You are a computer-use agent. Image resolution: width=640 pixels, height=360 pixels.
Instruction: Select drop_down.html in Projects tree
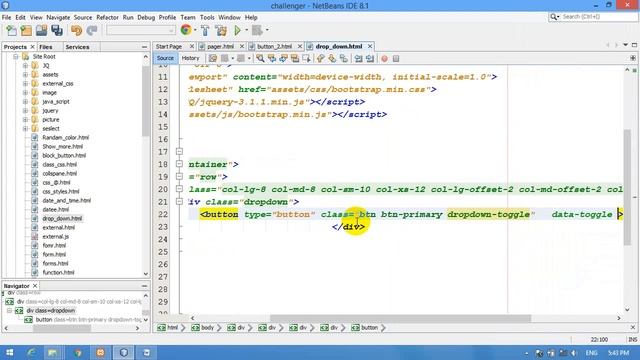pos(62,218)
